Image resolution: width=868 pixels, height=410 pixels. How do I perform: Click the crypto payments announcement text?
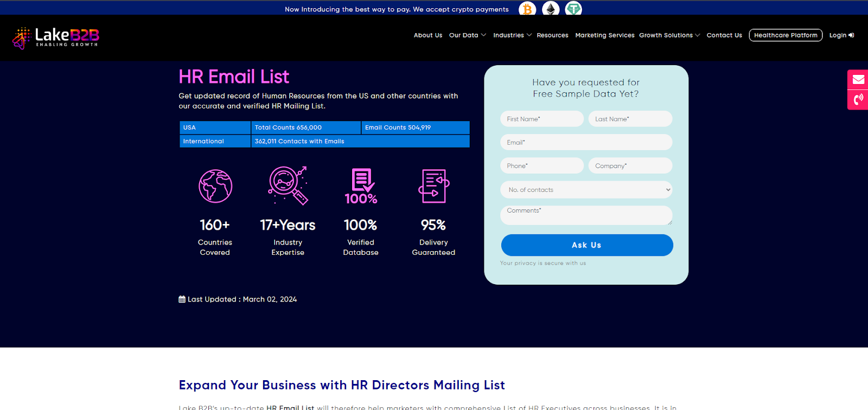(x=397, y=9)
